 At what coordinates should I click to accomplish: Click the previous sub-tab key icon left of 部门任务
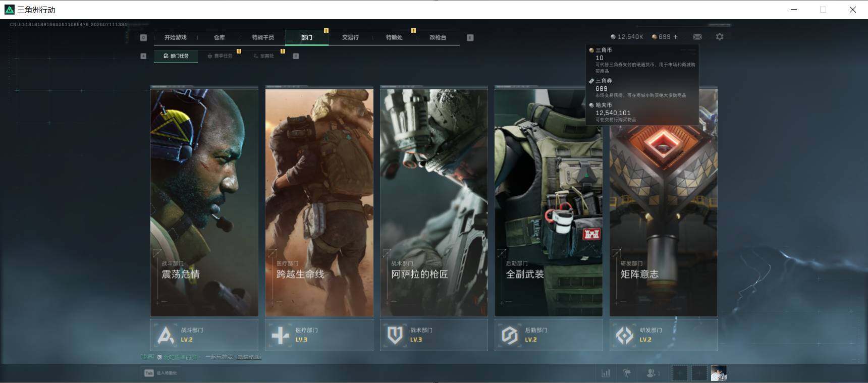143,56
